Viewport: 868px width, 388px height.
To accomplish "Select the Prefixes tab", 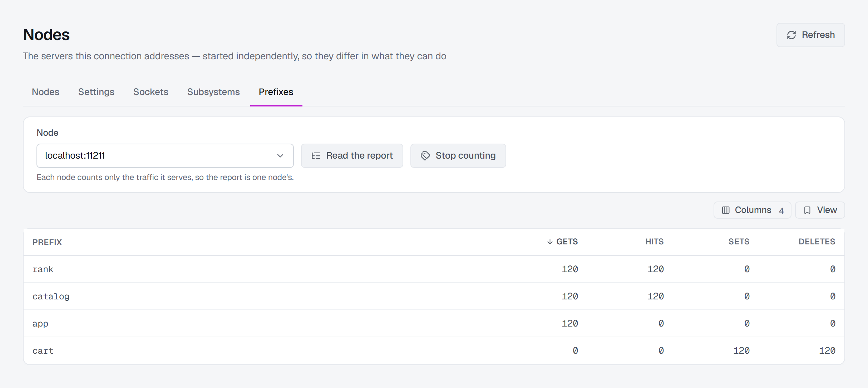I will 276,92.
